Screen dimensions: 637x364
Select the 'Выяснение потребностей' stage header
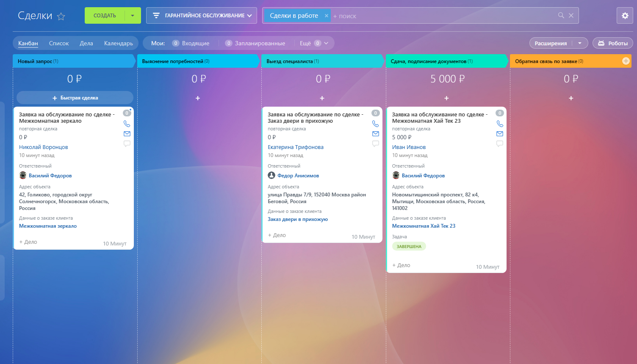(198, 61)
